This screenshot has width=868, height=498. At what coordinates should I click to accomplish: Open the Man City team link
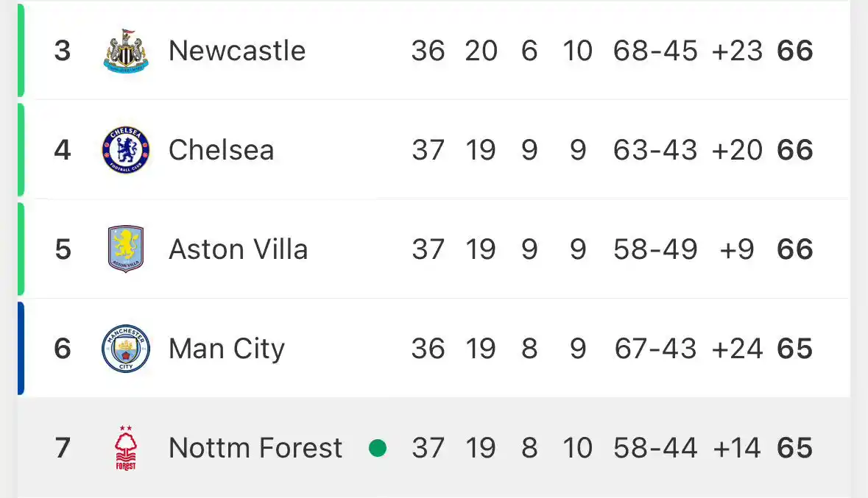coord(227,349)
